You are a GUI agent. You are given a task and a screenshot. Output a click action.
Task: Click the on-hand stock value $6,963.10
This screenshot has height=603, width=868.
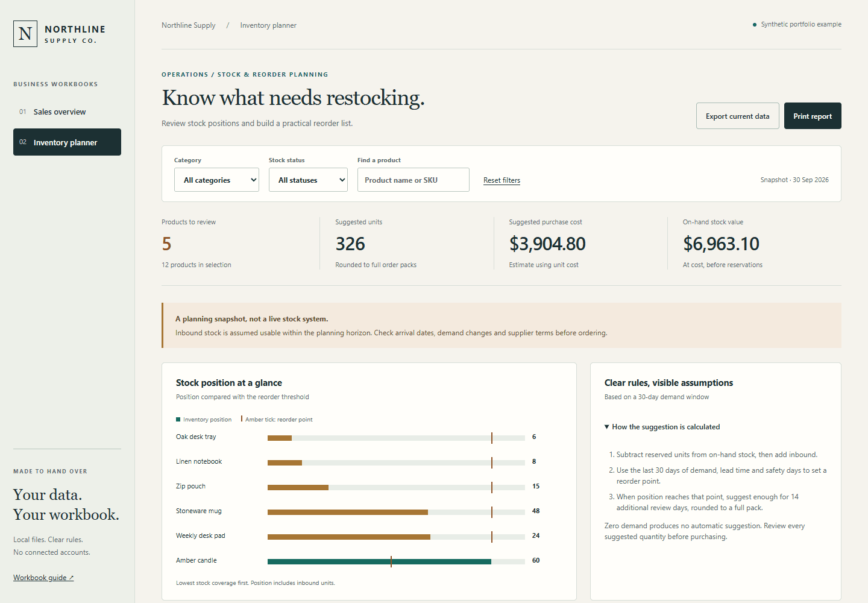point(721,244)
